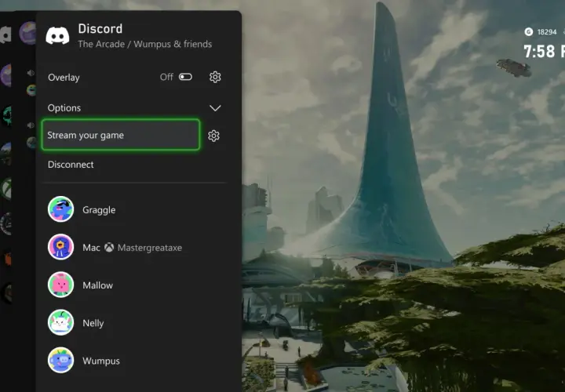Open Graggle's avatar
565x392 pixels.
[60, 209]
